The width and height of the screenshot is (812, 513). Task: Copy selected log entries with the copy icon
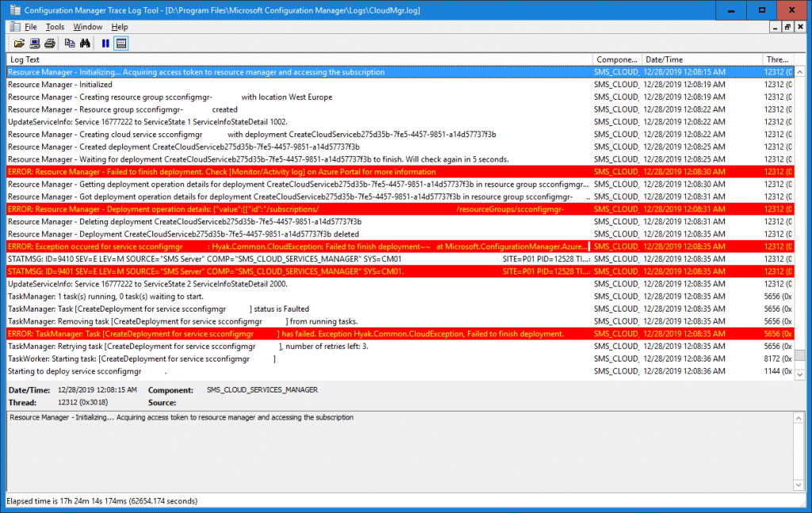pos(70,44)
